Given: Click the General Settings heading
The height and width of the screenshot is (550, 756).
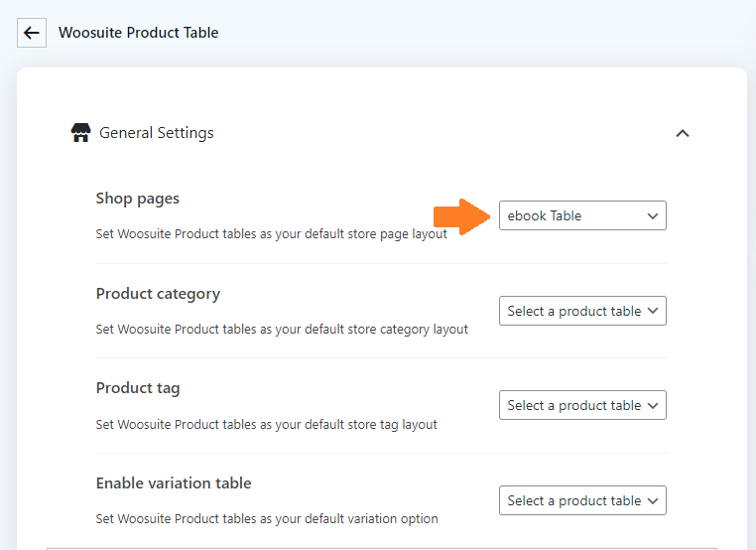Looking at the screenshot, I should (156, 133).
